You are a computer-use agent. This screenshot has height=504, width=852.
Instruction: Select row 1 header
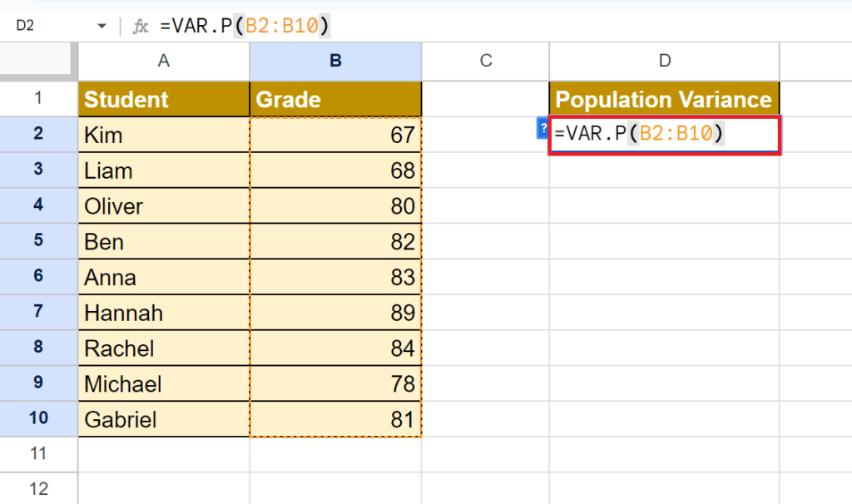pyautogui.click(x=37, y=99)
